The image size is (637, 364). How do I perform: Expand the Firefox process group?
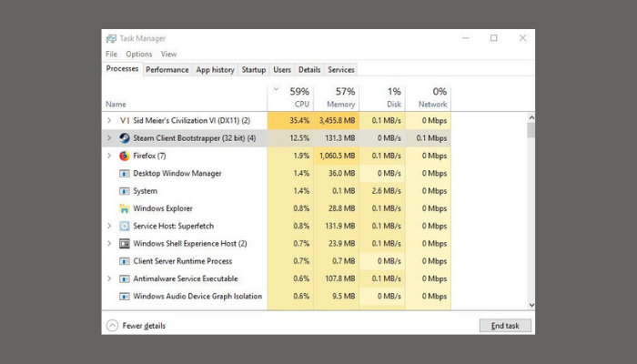(109, 156)
